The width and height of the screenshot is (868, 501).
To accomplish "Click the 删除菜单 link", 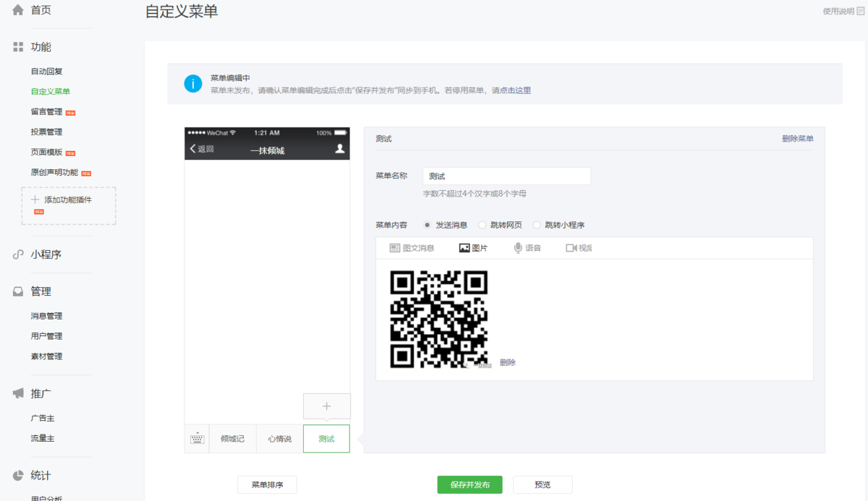I will [798, 139].
